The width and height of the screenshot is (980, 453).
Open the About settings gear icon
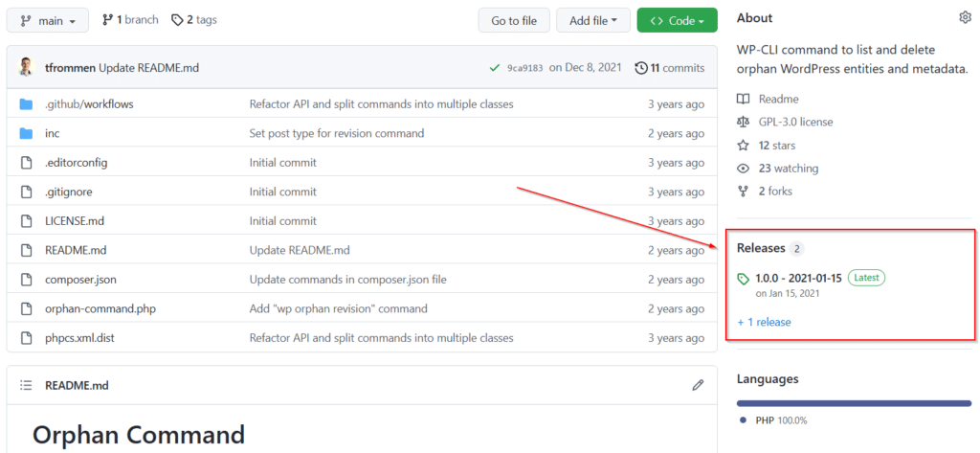[x=965, y=18]
